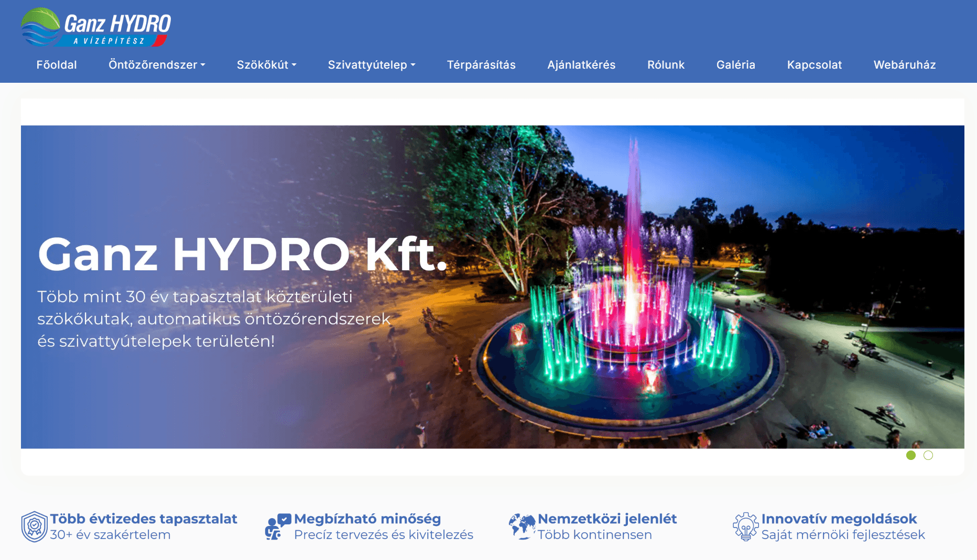The width and height of the screenshot is (977, 560).
Task: Click the reliable quality person icon
Action: [x=278, y=526]
